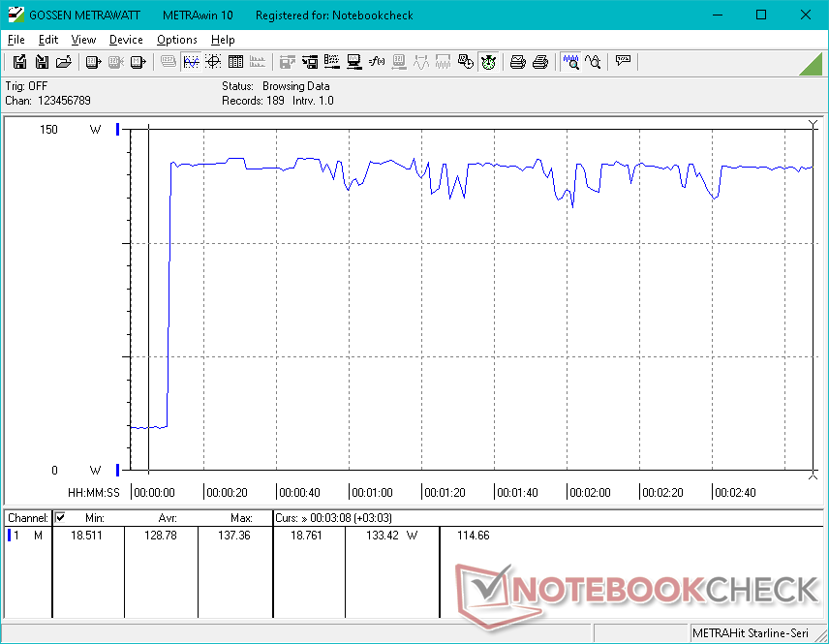Open the Device menu
Image resolution: width=829 pixels, height=644 pixels.
(126, 40)
